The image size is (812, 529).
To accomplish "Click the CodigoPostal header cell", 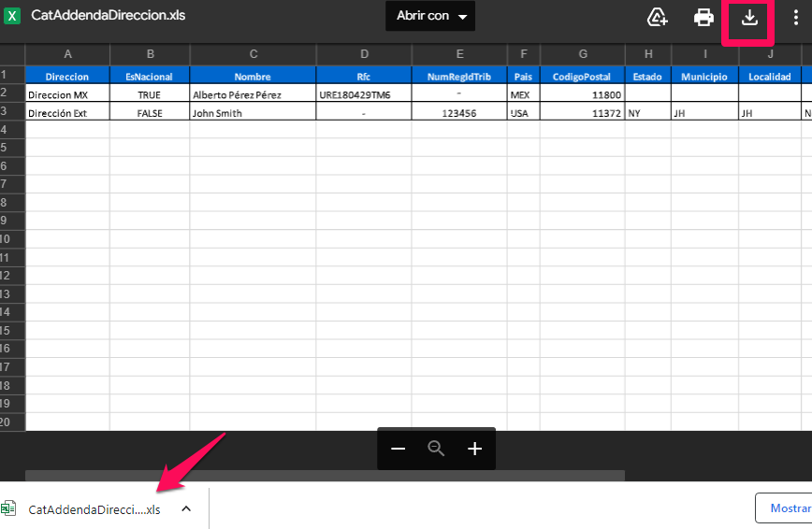I will click(x=582, y=77).
